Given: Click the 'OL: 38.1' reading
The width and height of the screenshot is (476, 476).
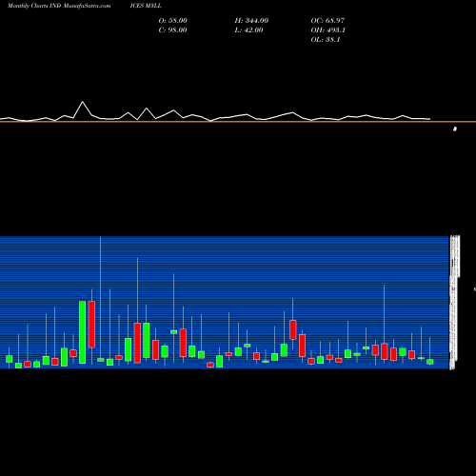Looking at the screenshot, I should 326,40.
